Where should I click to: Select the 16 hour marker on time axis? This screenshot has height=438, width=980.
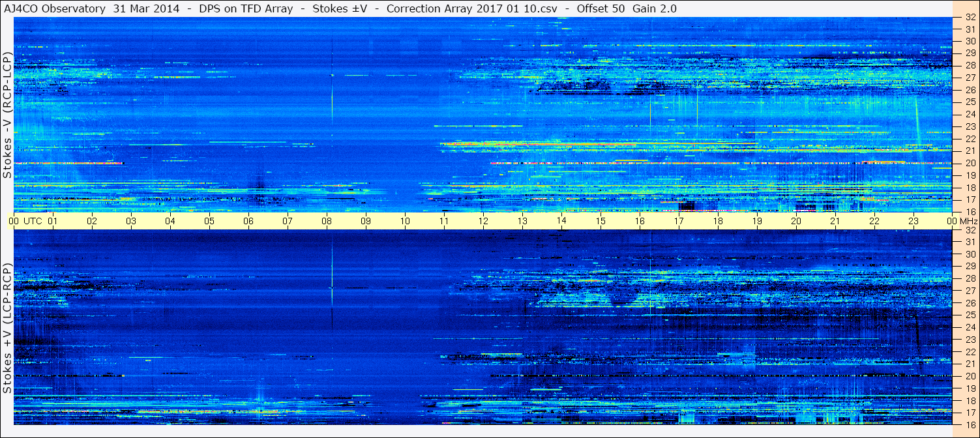tap(640, 221)
